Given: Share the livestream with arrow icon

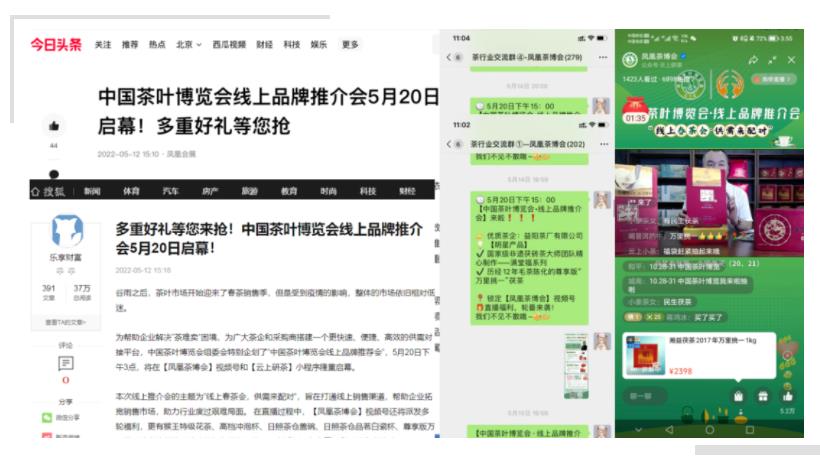Looking at the screenshot, I should point(753,60).
